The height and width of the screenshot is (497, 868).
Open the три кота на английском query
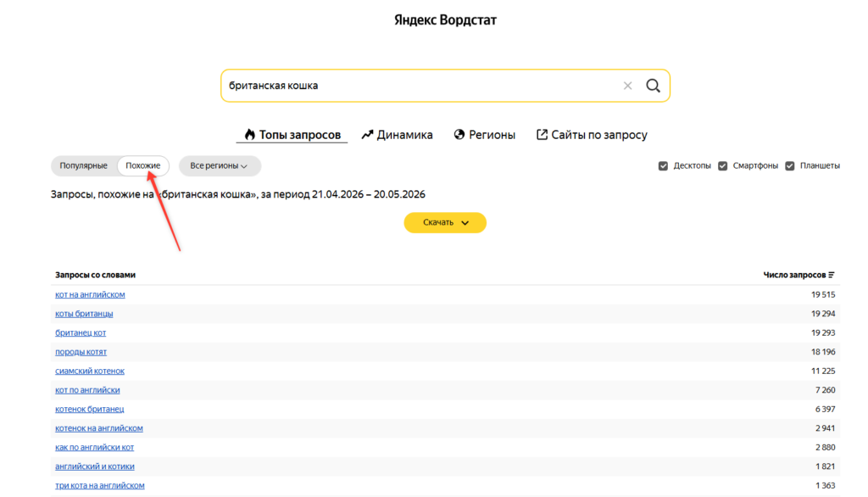pyautogui.click(x=100, y=486)
